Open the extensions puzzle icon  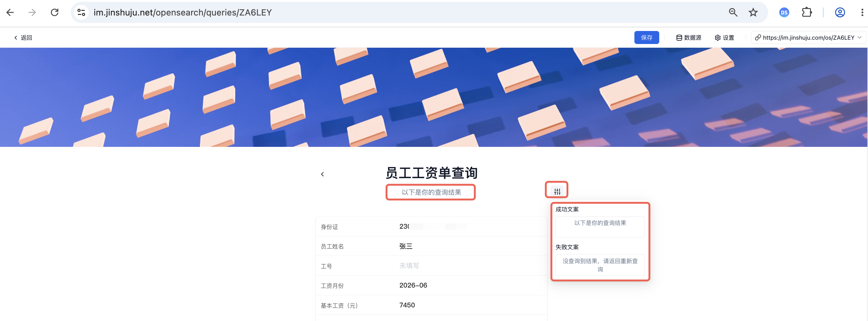pyautogui.click(x=807, y=12)
